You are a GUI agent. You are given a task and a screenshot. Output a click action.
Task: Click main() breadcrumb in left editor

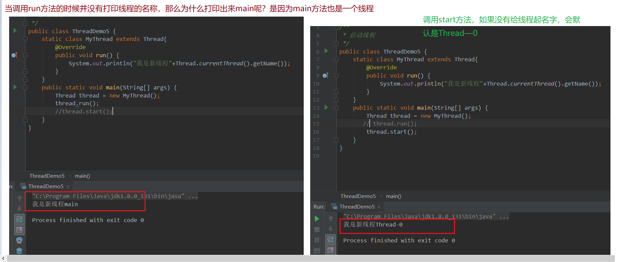(x=82, y=176)
